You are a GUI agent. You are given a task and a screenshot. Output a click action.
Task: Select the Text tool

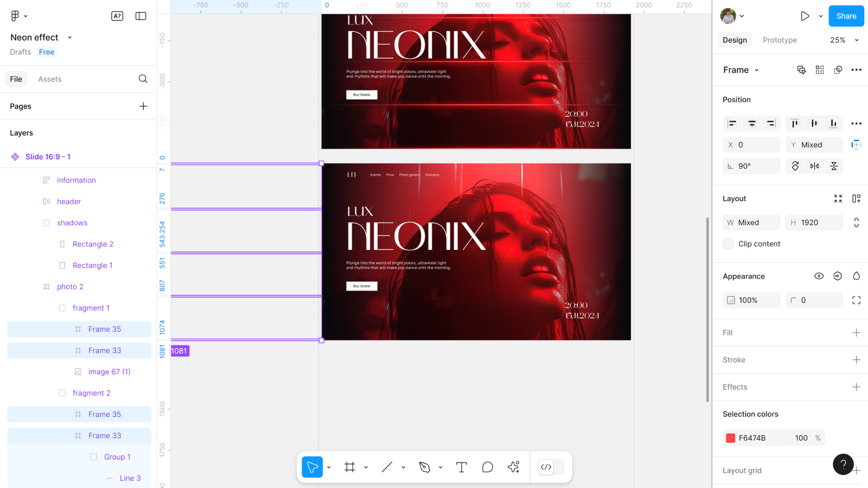pos(462,467)
